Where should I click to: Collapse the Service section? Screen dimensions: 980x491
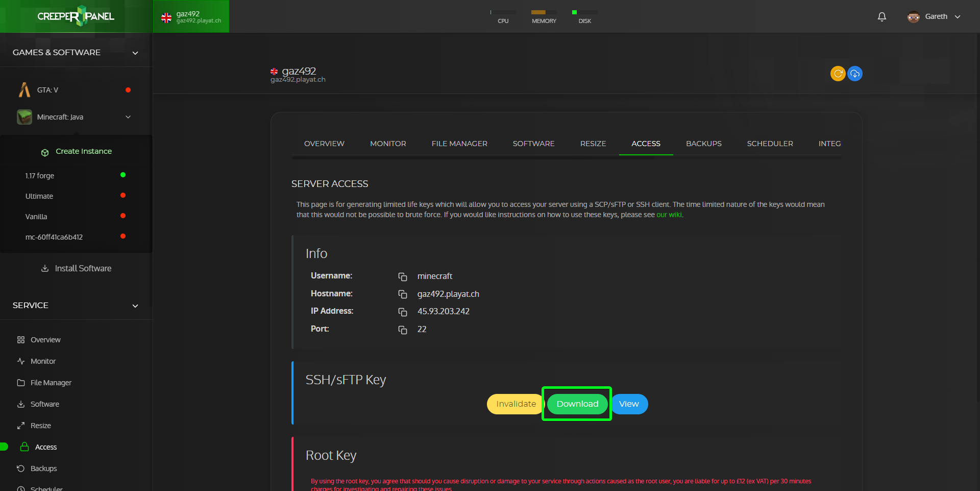[x=135, y=306]
